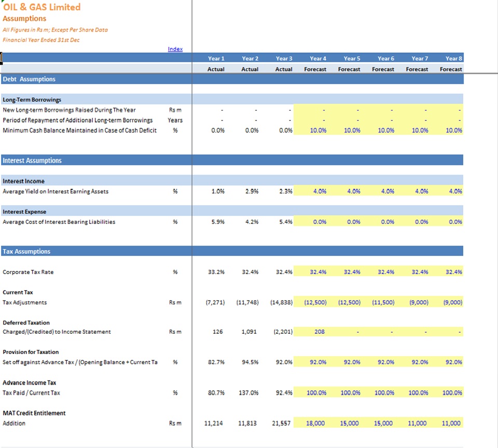Select MAT Credit Year 4 forecast 18,000
This screenshot has width=498, height=448.
click(x=315, y=423)
